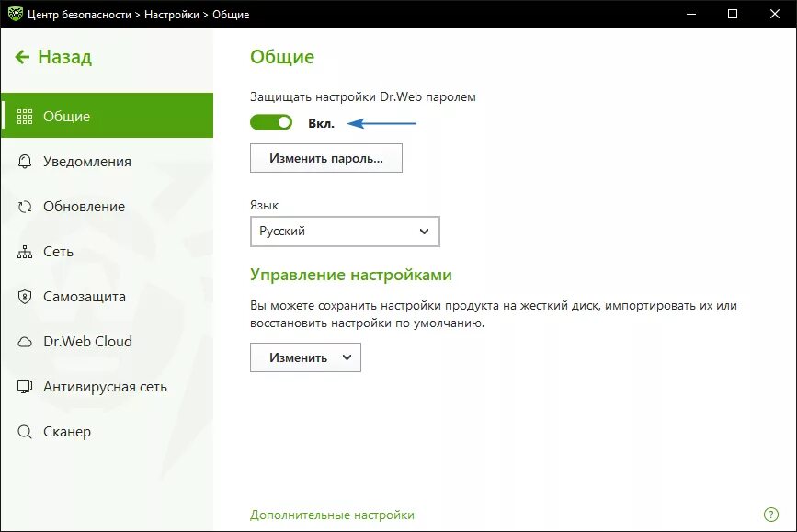Click the cloud icon for Dr.Web Cloud
The image size is (797, 532).
click(25, 342)
